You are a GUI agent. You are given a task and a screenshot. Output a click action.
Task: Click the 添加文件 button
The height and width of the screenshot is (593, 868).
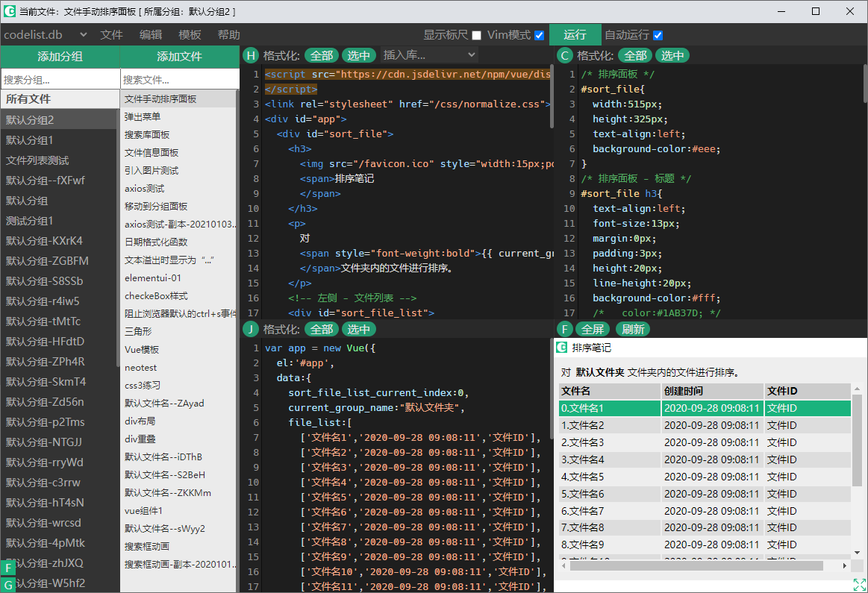point(179,57)
